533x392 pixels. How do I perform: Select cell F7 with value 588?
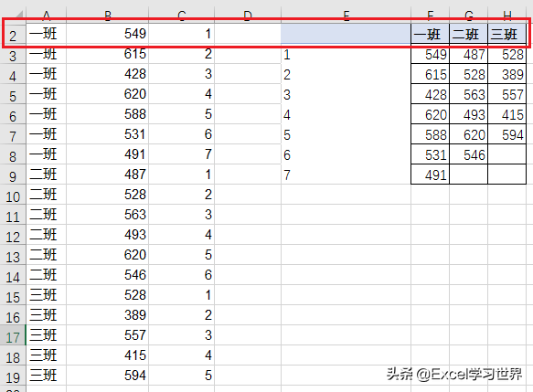point(430,134)
